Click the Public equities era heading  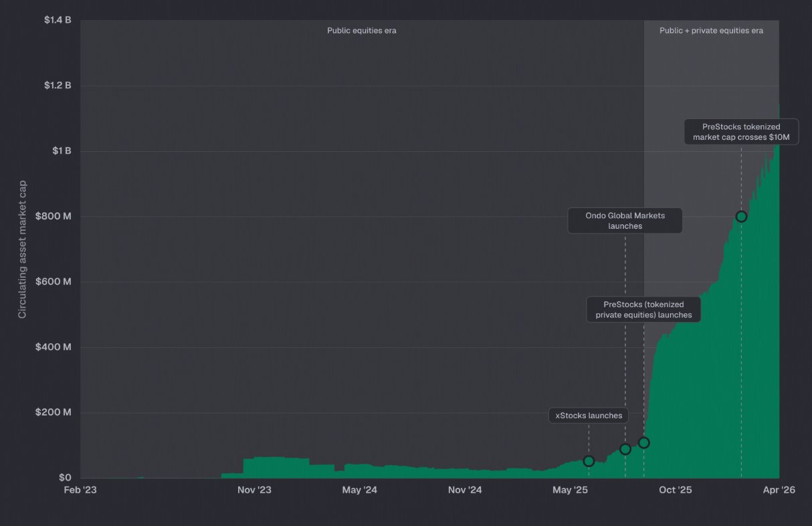362,31
